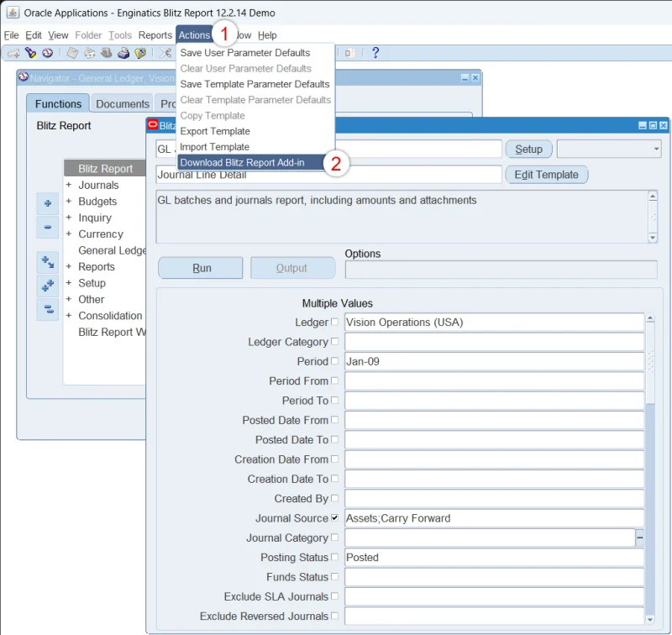
Task: Click the Output button
Action: (292, 268)
